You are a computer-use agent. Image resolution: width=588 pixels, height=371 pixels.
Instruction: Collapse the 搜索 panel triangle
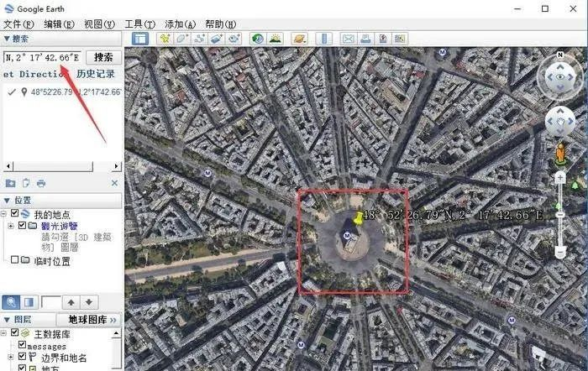coord(7,39)
